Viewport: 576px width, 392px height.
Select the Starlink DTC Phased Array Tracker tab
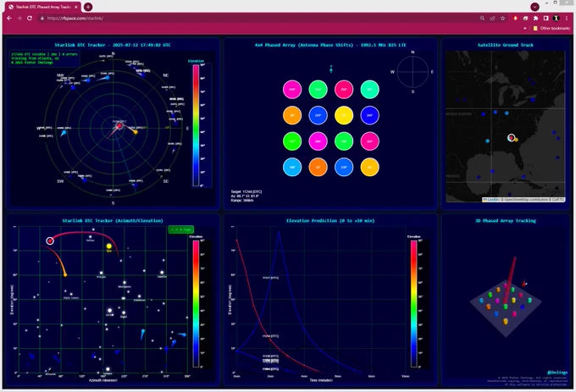pos(42,7)
